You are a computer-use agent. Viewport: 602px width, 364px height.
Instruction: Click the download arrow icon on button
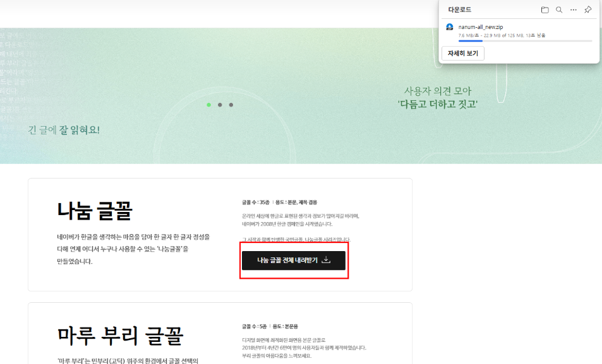coord(326,259)
